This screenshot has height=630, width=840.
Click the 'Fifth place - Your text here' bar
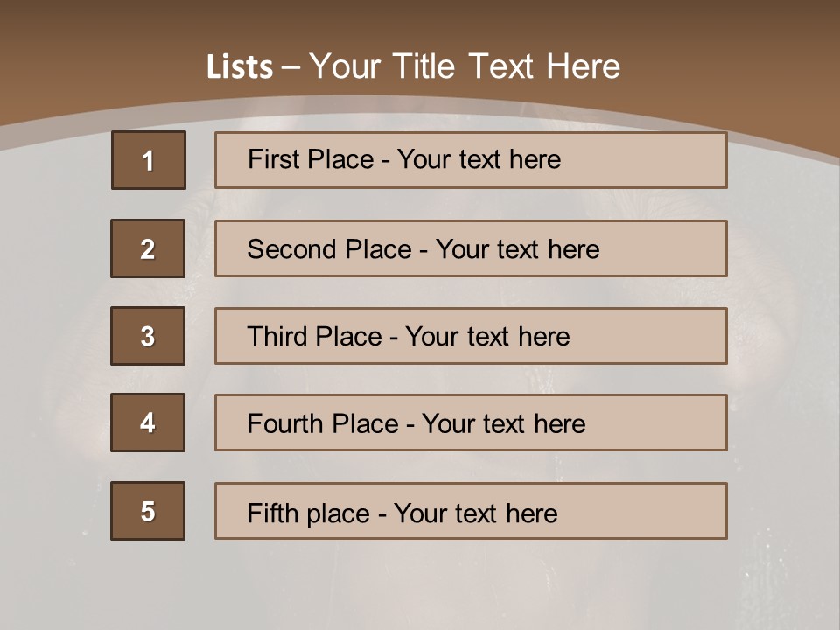[471, 511]
